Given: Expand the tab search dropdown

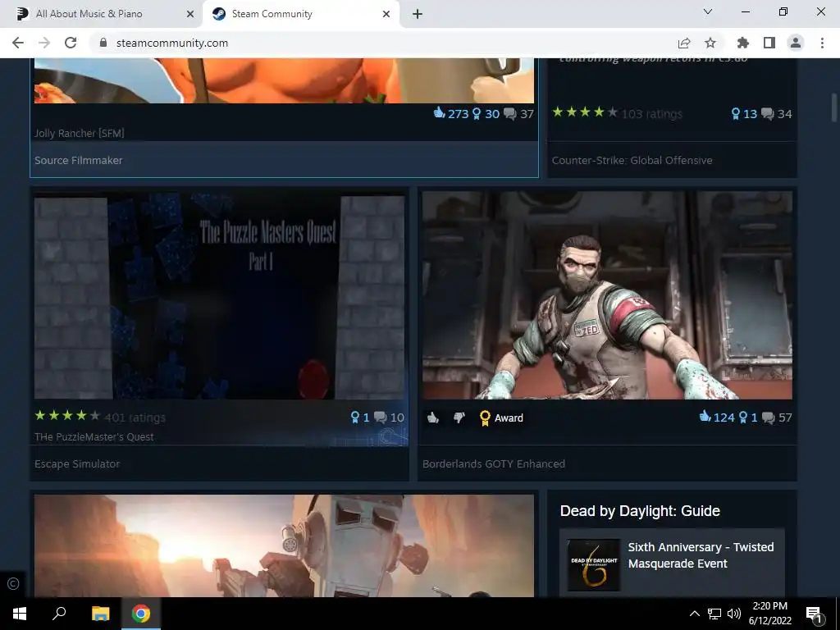Looking at the screenshot, I should (708, 11).
